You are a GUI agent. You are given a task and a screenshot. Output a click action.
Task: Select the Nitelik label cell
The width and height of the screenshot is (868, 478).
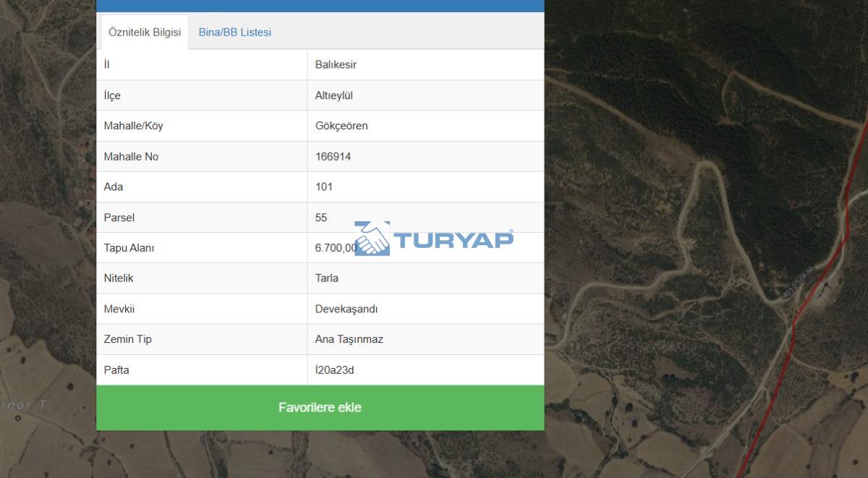tap(202, 278)
